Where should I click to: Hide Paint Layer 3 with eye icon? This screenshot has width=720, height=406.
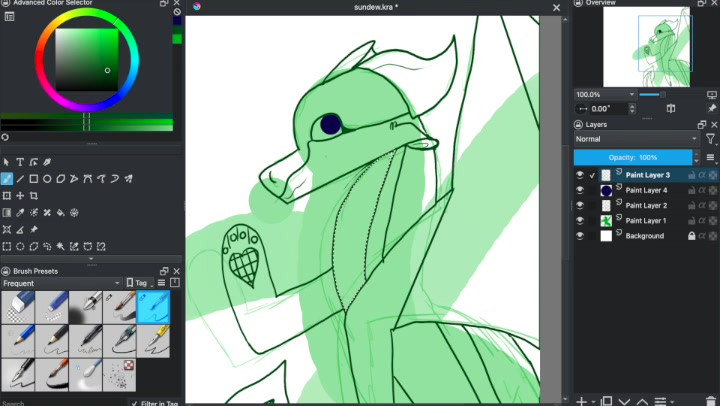pos(580,175)
